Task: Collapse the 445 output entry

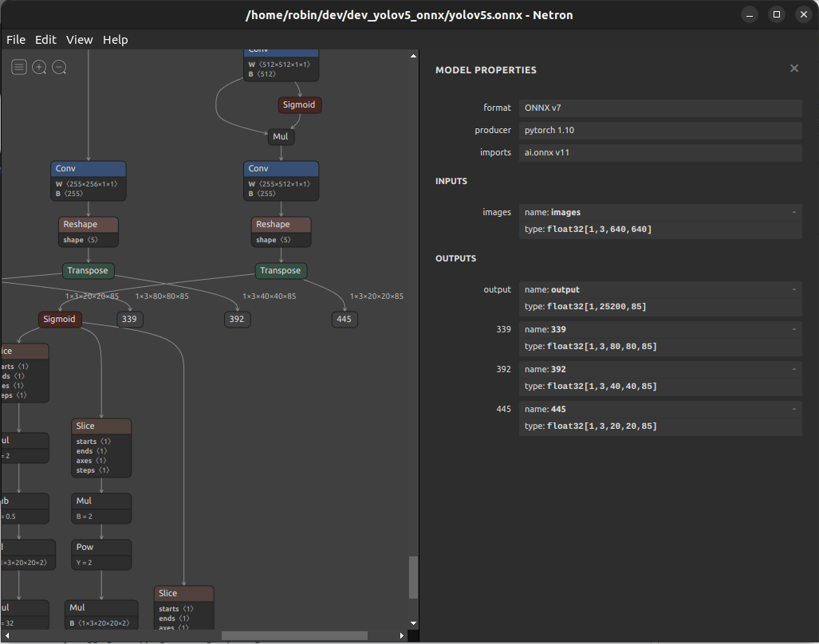Action: click(x=794, y=409)
